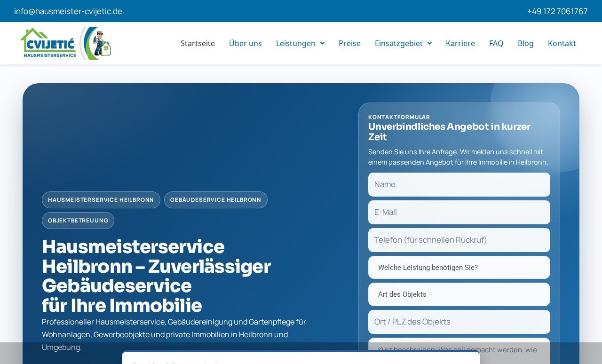The image size is (602, 364).
Task: Click the 'Objektbetreuung' tag pill
Action: 78,221
